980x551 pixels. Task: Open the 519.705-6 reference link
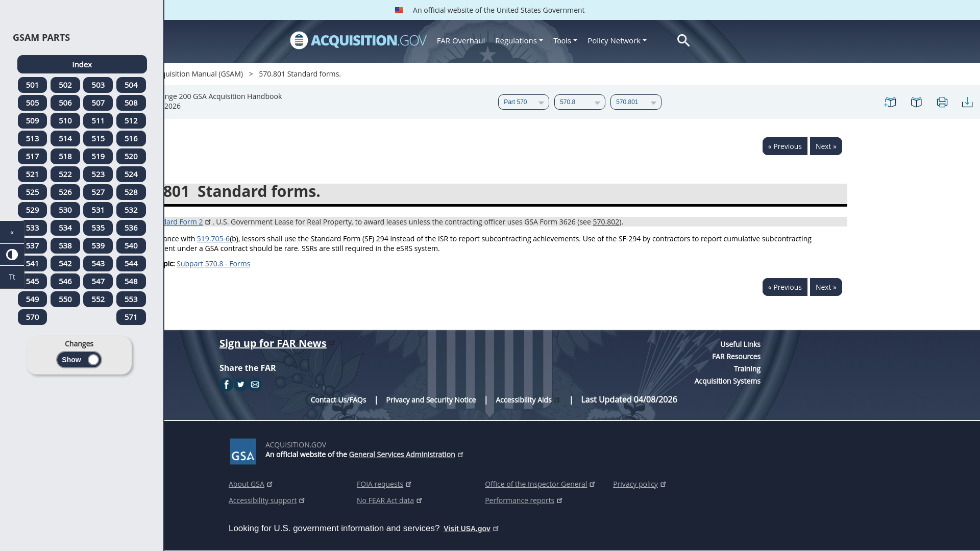click(x=213, y=239)
